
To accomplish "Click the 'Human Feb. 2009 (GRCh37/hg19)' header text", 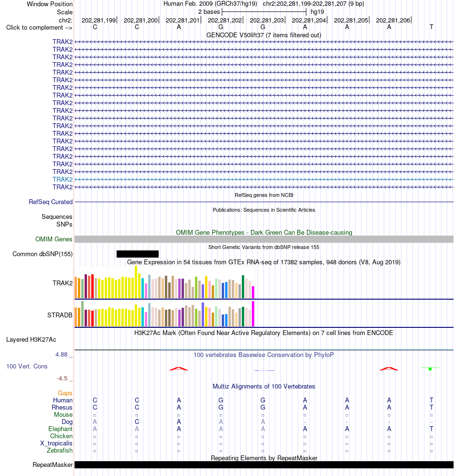I will tap(210, 4).
